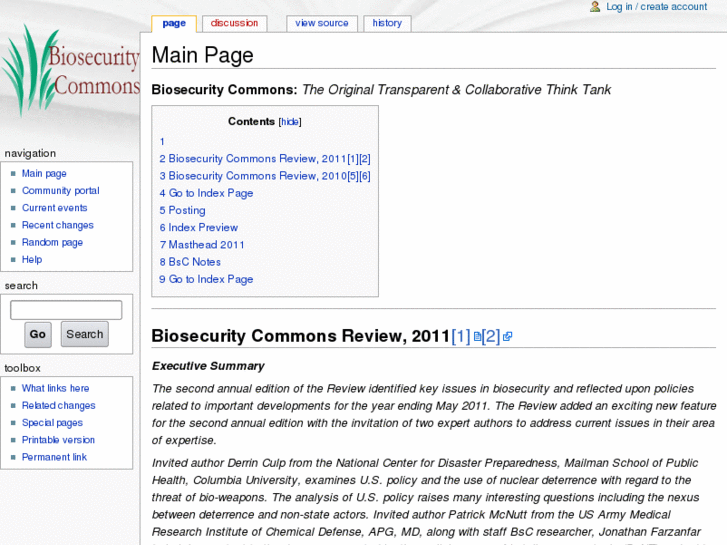
Task: Click the Go button
Action: (x=38, y=334)
